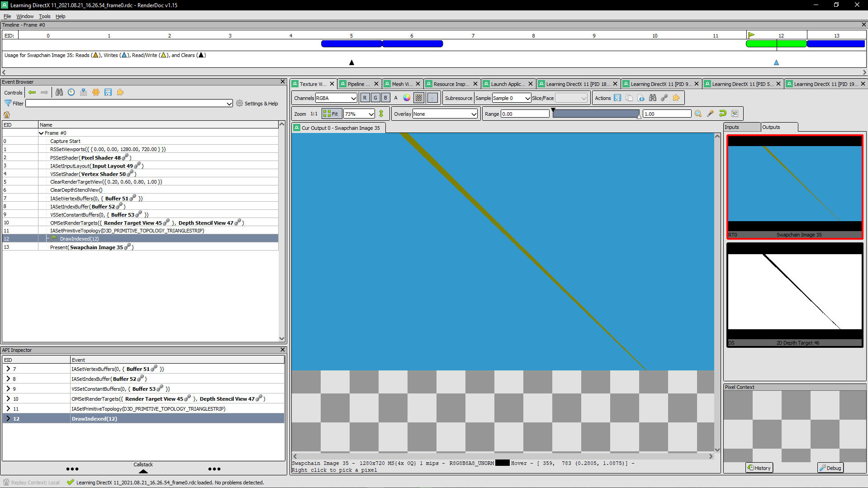This screenshot has height=488, width=868.
Task: Toggle Alpha channel button
Action: click(396, 98)
